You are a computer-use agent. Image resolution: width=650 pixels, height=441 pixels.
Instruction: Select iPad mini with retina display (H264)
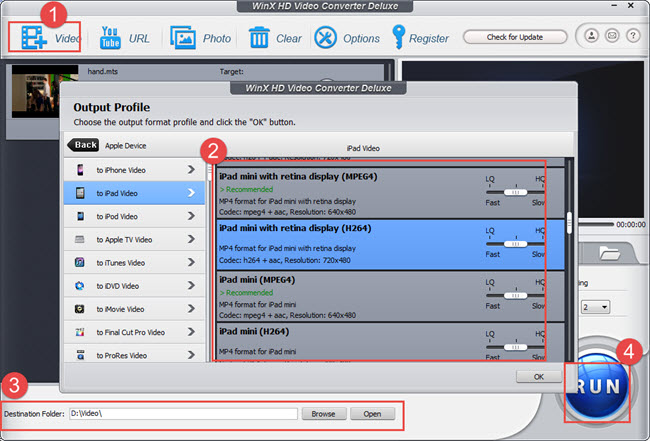pos(390,245)
